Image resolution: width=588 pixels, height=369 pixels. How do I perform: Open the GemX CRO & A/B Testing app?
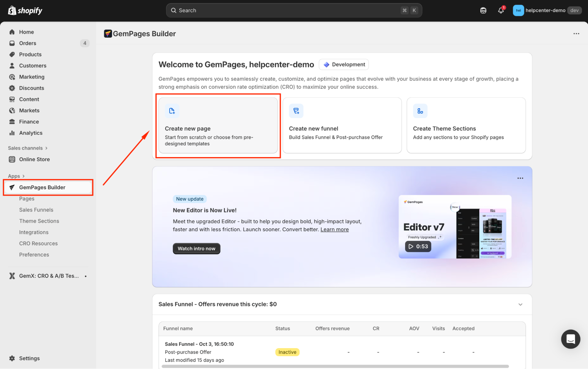(x=49, y=276)
